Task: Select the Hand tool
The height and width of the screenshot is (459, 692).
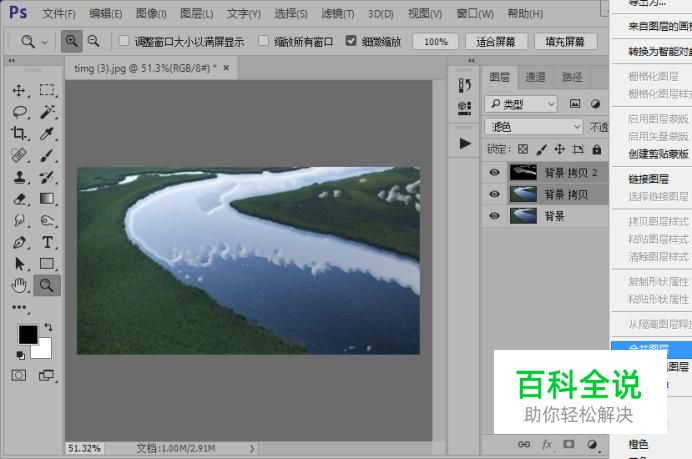Action: click(x=19, y=286)
